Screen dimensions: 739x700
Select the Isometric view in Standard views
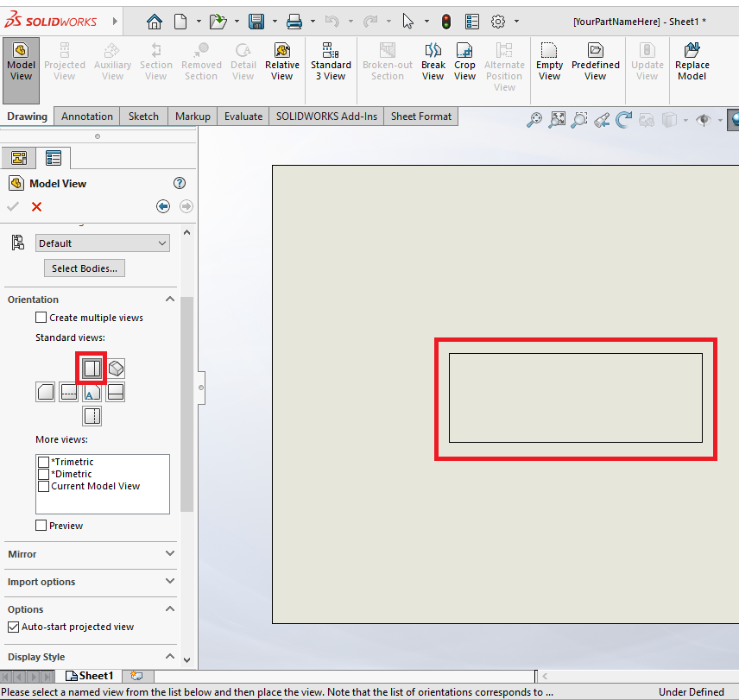point(116,368)
